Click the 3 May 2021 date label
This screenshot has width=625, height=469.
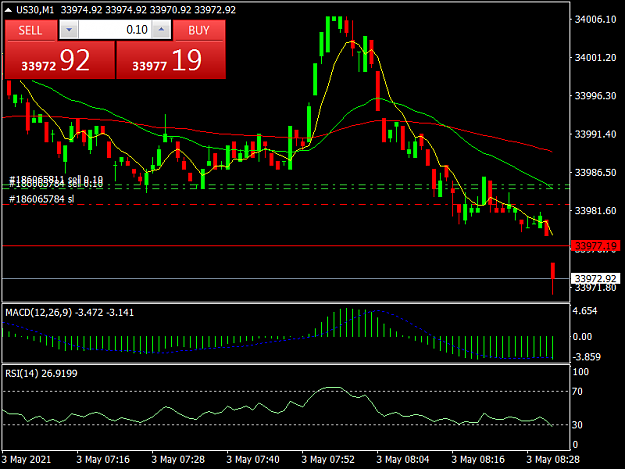click(x=27, y=459)
